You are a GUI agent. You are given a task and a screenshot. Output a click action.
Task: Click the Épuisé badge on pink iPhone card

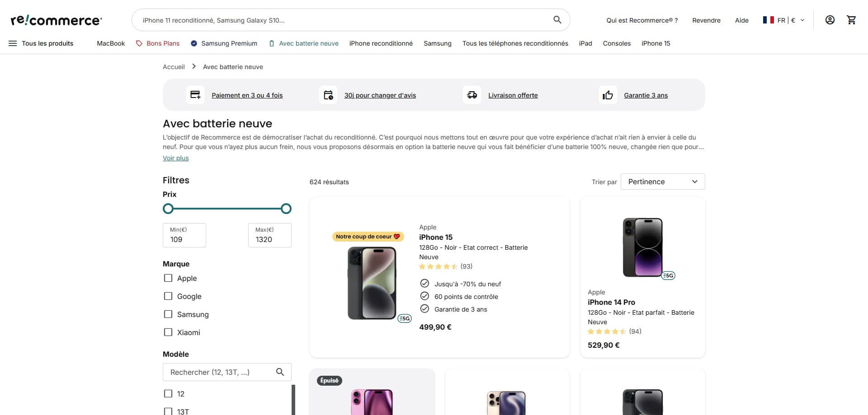click(x=330, y=381)
